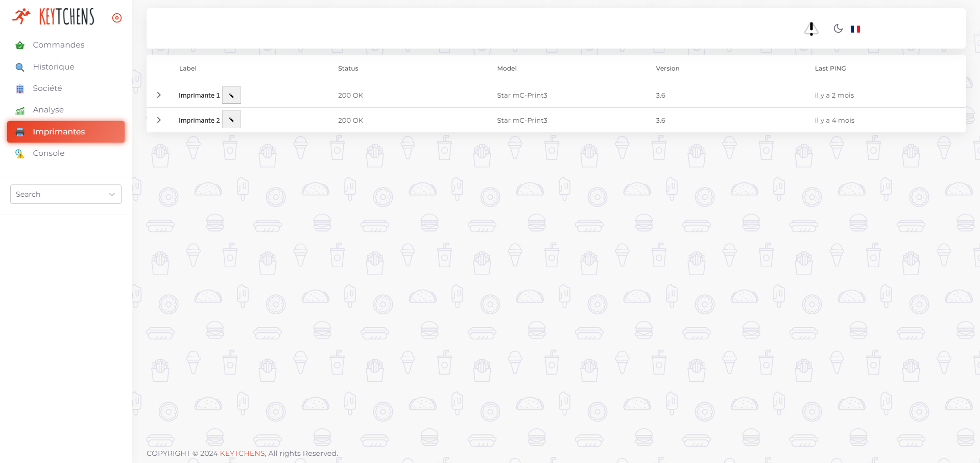Click the Status column header
The image size is (980, 463).
point(348,68)
